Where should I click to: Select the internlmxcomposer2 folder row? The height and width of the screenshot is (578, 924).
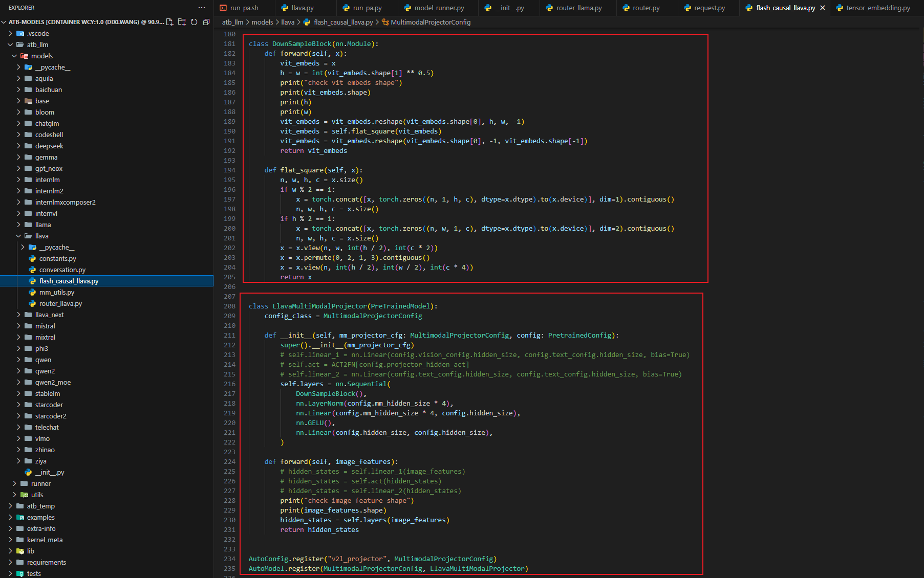click(106, 202)
